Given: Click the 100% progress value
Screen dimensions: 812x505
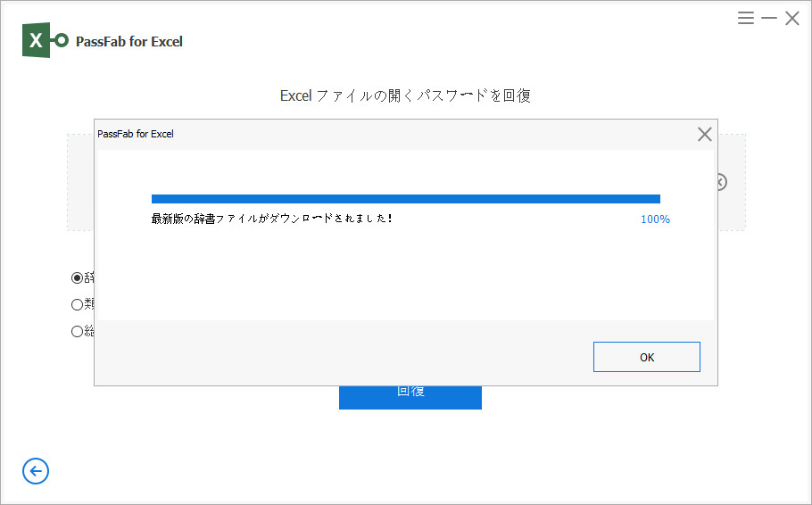Looking at the screenshot, I should (x=655, y=219).
